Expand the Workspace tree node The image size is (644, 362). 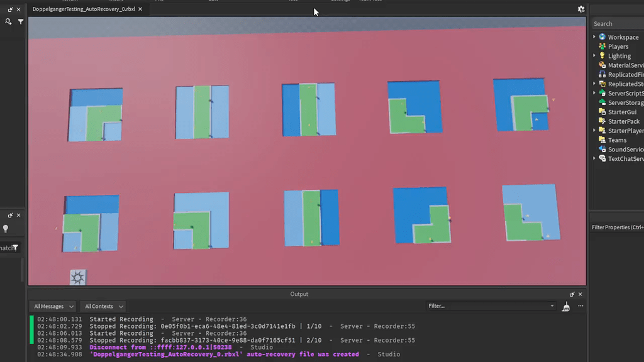pos(594,36)
